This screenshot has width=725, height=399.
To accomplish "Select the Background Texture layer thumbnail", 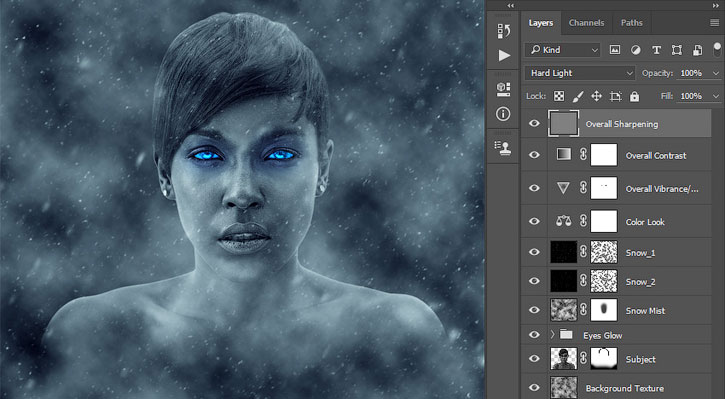I will (x=564, y=387).
